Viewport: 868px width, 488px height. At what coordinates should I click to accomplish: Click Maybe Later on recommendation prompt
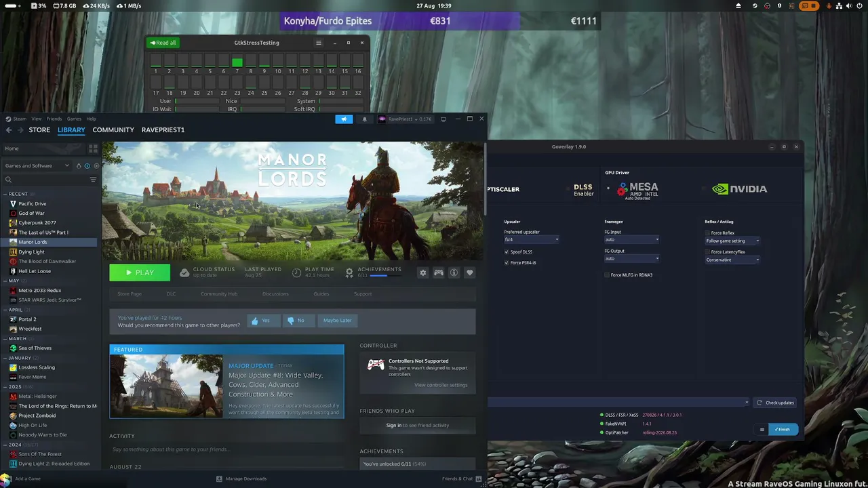337,321
